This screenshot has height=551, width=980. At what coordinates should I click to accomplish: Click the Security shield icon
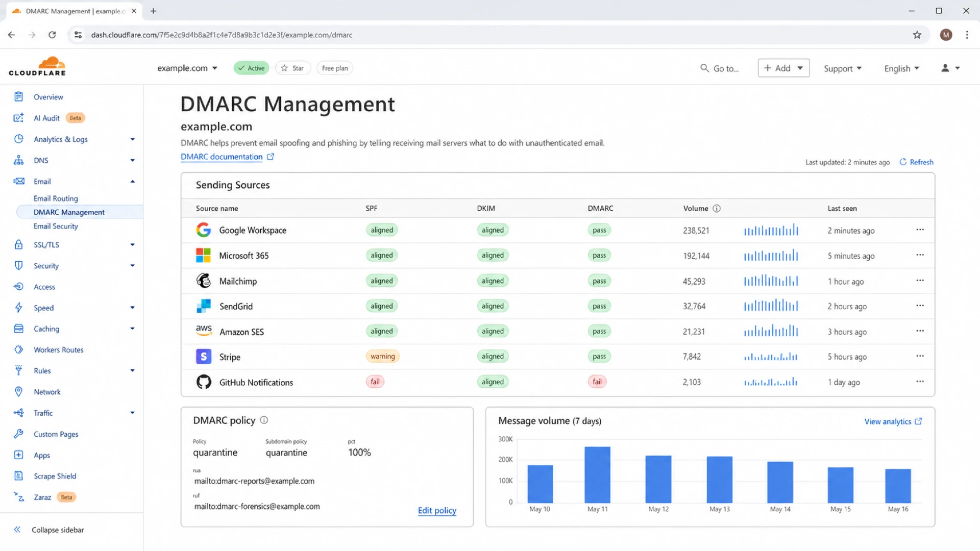[x=19, y=265]
